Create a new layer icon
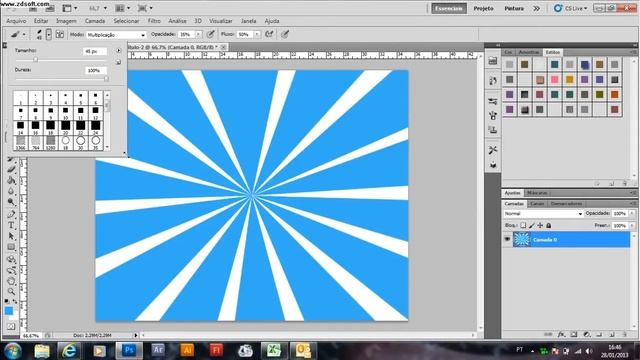Viewport: 640px width, 360px height. [612, 334]
